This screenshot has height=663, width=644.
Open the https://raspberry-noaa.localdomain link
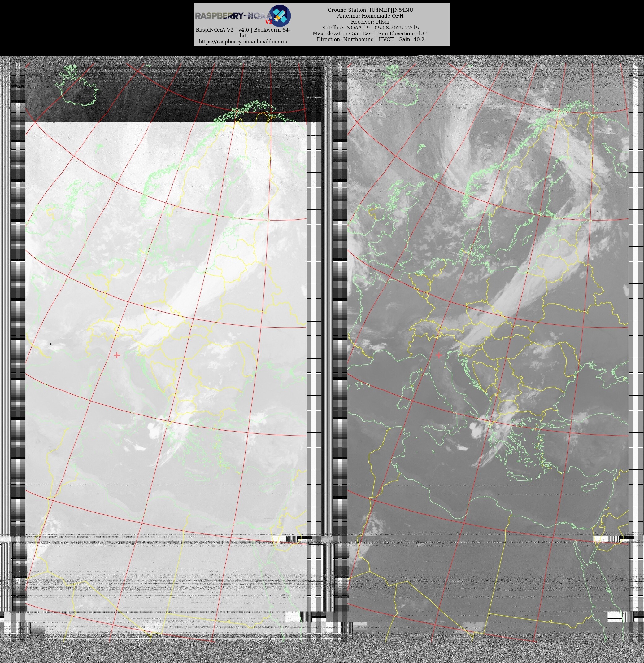(243, 42)
